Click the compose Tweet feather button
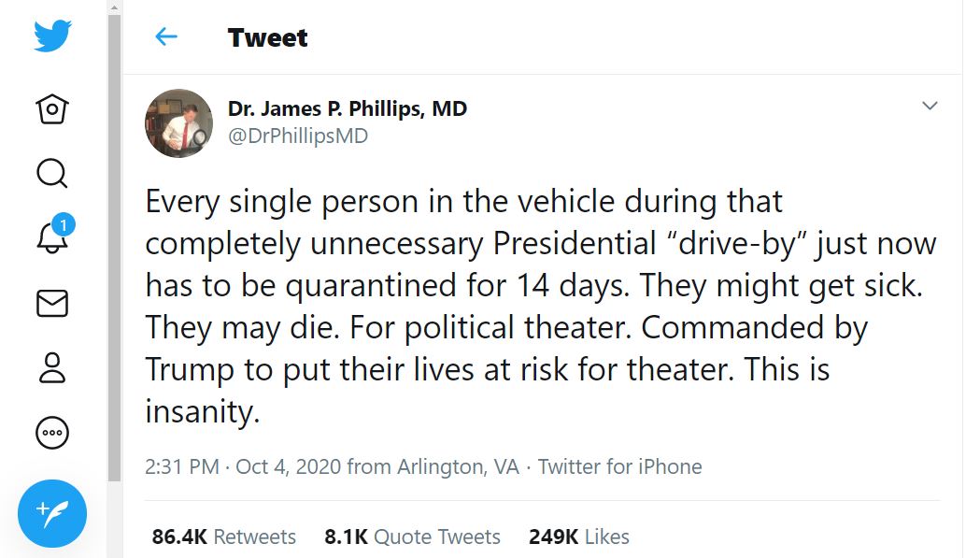This screenshot has height=558, width=980. pos(52,513)
